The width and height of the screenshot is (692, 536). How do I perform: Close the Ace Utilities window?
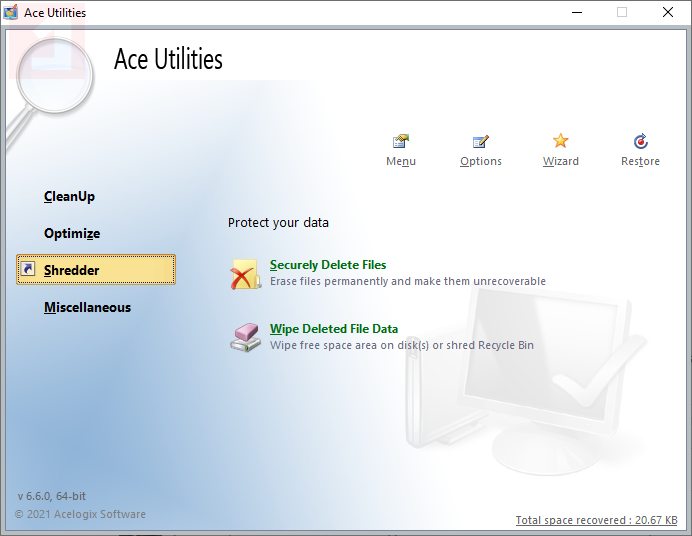click(x=668, y=12)
